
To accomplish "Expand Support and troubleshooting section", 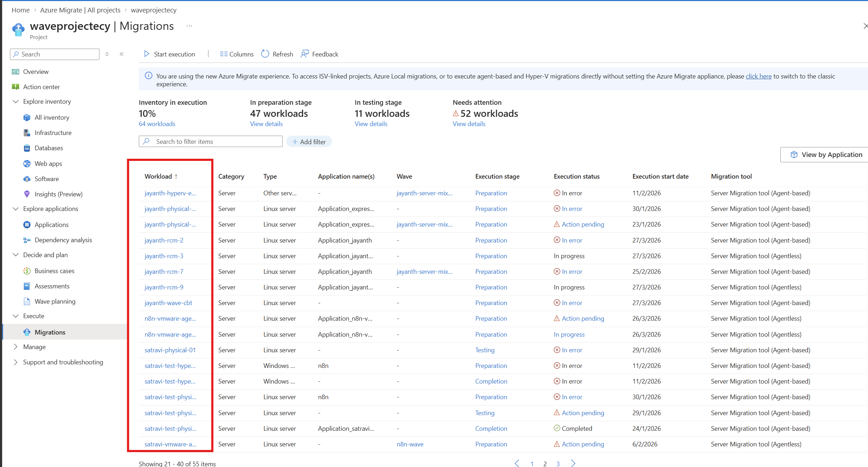I will [16, 362].
